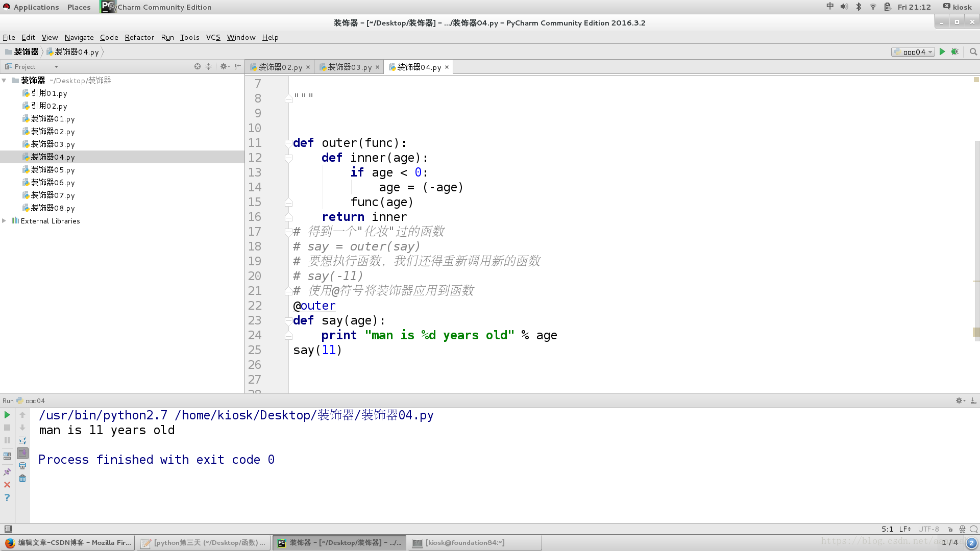Expand the External Libraries tree node

tap(4, 221)
